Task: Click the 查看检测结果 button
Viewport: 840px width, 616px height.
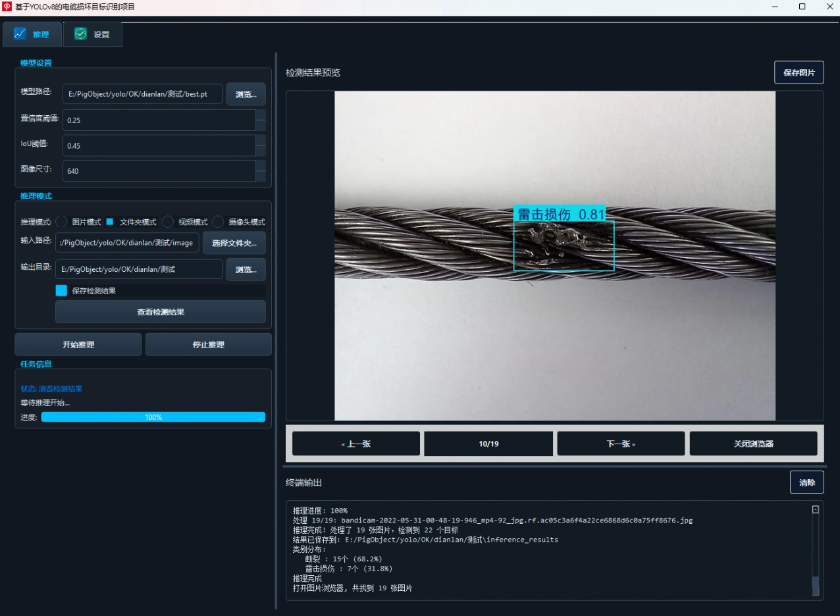Action: click(161, 312)
